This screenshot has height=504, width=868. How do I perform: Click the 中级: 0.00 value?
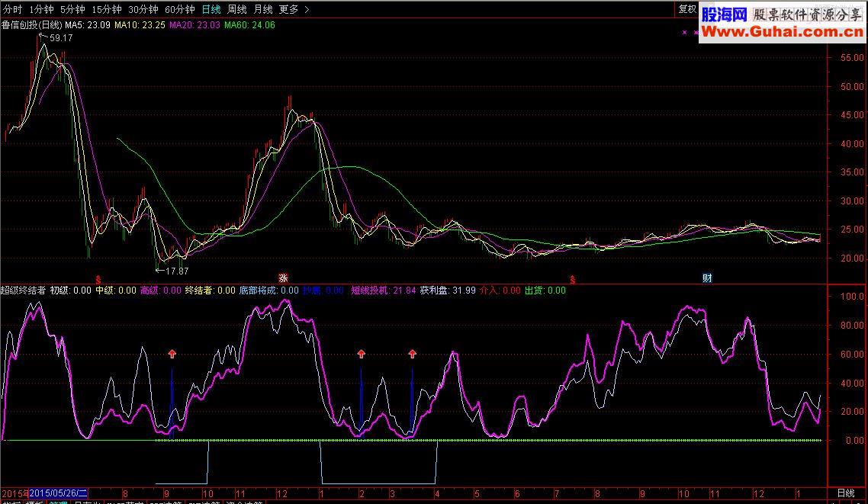pyautogui.click(x=116, y=291)
